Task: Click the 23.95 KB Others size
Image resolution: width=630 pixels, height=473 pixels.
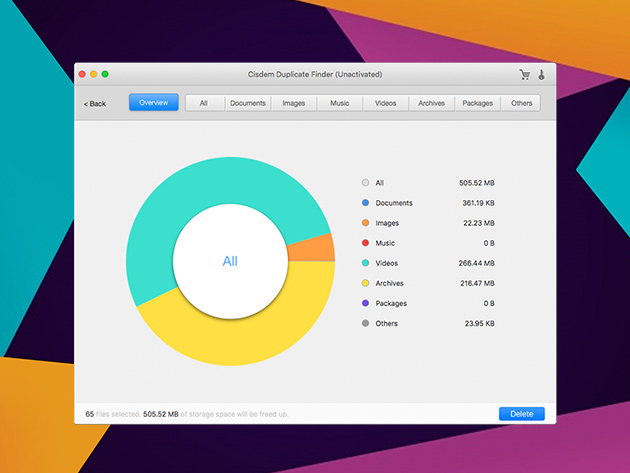Action: coord(479,324)
